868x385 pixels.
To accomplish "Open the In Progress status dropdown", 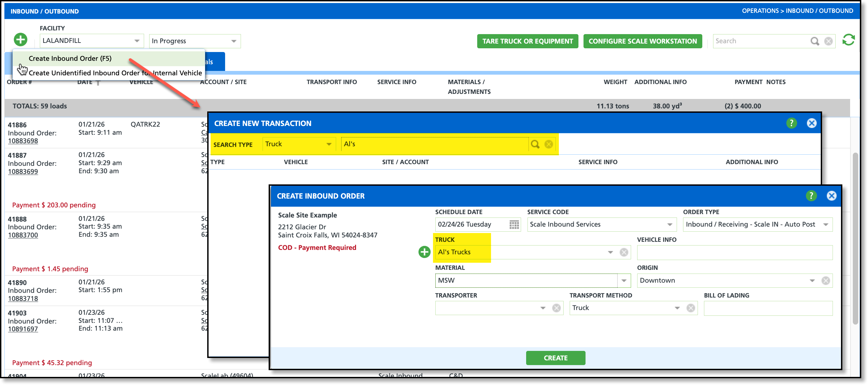I will [x=234, y=41].
